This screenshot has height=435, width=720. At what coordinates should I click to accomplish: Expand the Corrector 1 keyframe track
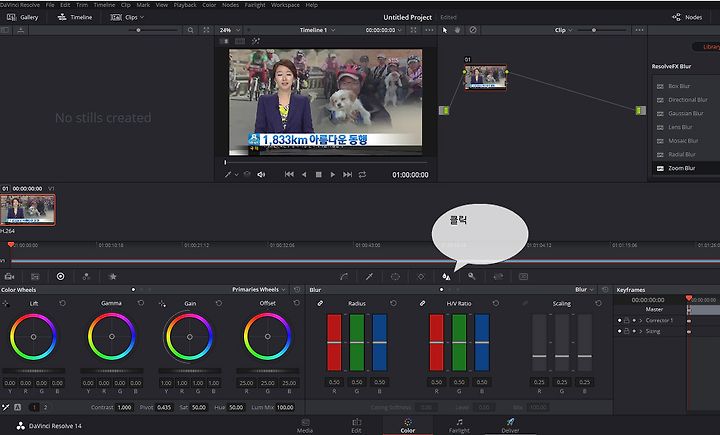pos(641,320)
